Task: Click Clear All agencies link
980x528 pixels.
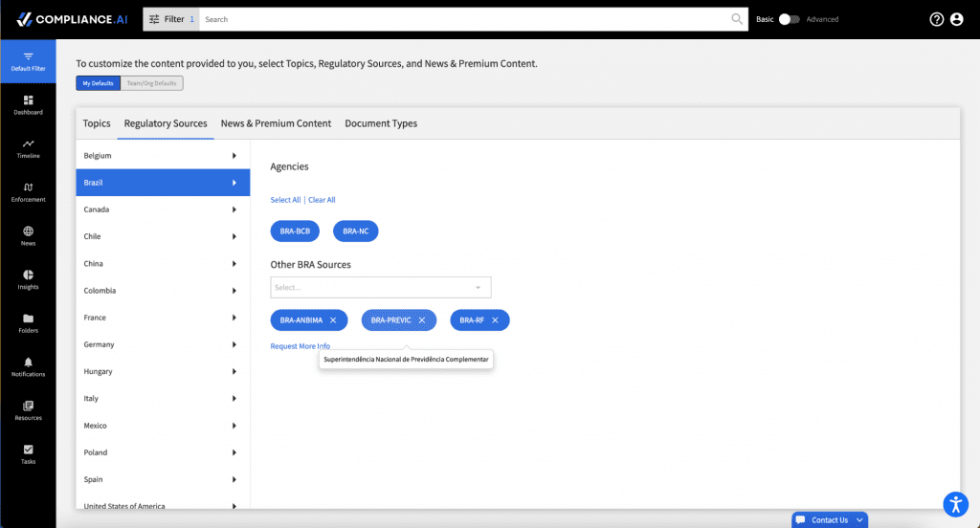Action: pos(322,200)
